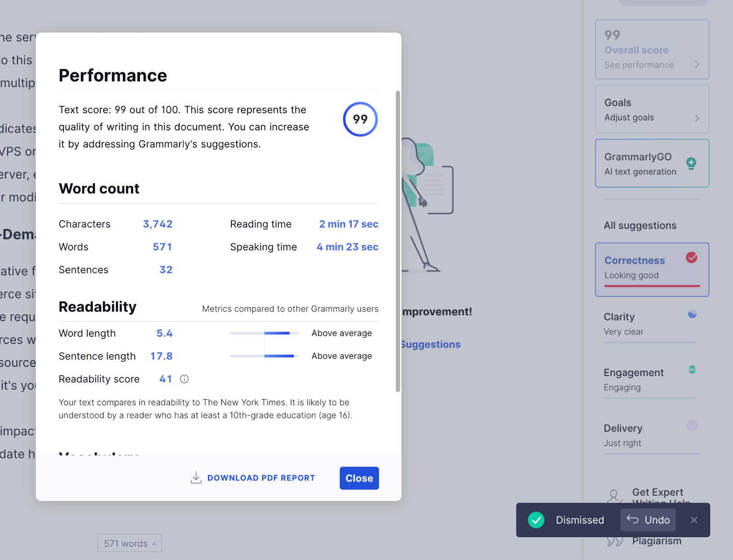Click the Performance dialog title

pos(113,76)
